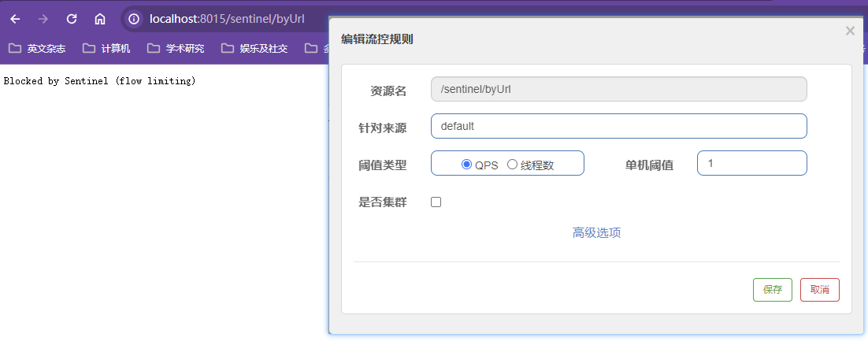Select the 线程数 threshold type
Viewport: 868px width, 341px height.
click(x=512, y=165)
